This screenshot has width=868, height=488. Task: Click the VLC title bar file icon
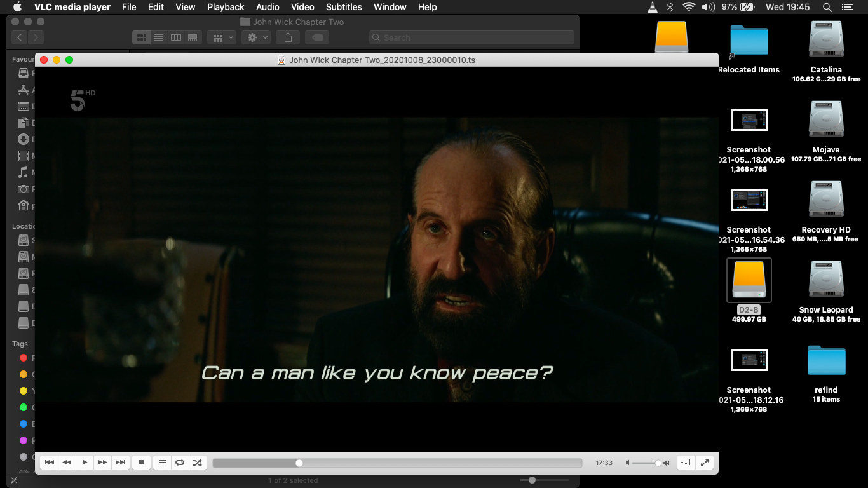click(281, 60)
